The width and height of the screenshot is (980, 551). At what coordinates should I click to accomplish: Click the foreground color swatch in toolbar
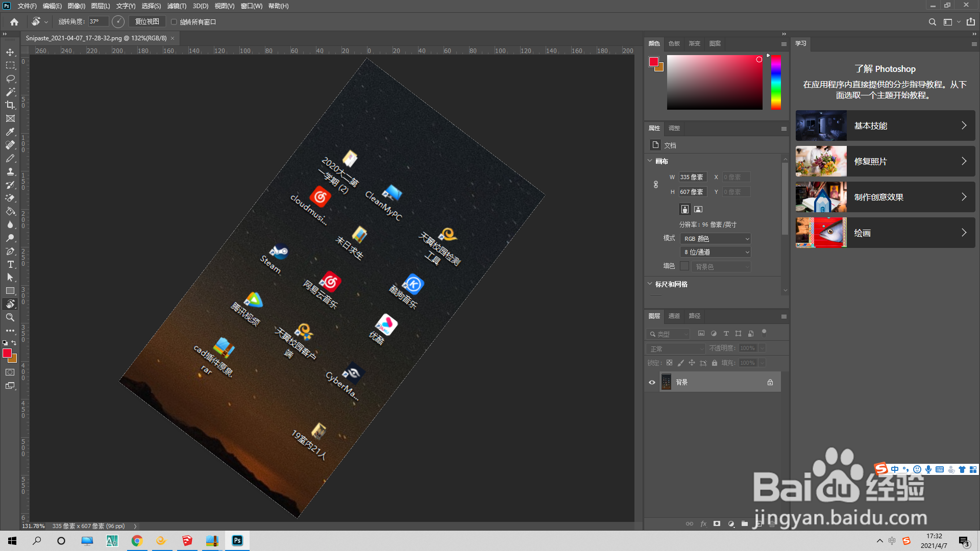click(7, 353)
